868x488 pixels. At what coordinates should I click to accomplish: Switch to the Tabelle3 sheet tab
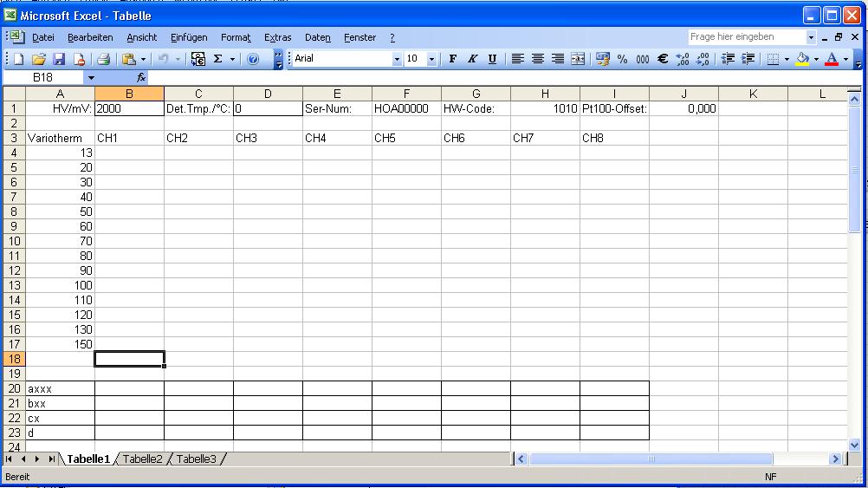click(196, 459)
